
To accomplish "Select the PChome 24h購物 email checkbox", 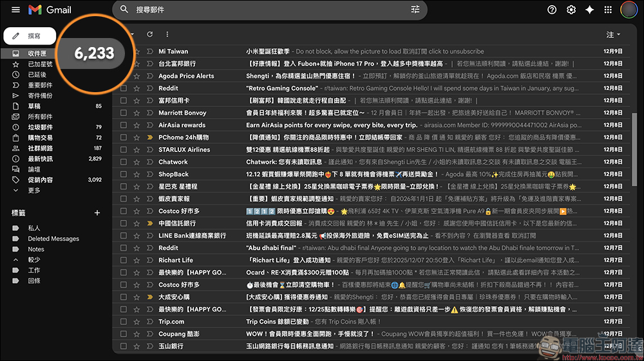I will pyautogui.click(x=123, y=137).
